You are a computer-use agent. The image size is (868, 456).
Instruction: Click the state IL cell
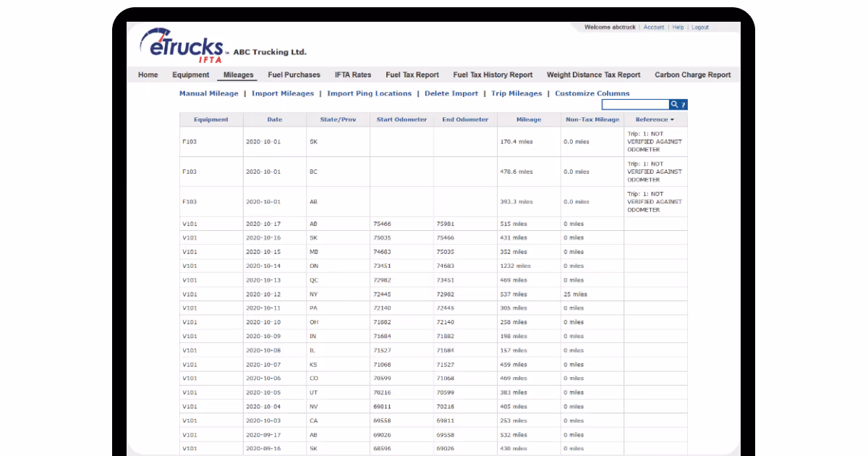[x=338, y=350]
